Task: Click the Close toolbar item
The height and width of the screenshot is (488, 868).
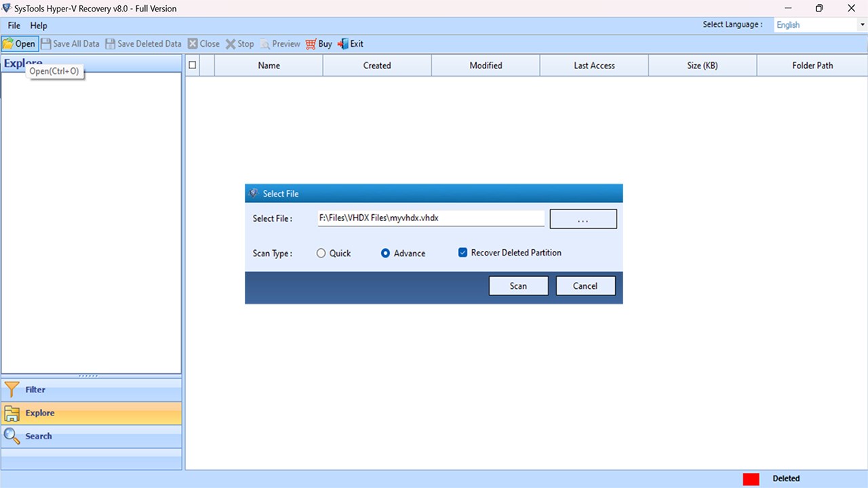Action: coord(203,43)
